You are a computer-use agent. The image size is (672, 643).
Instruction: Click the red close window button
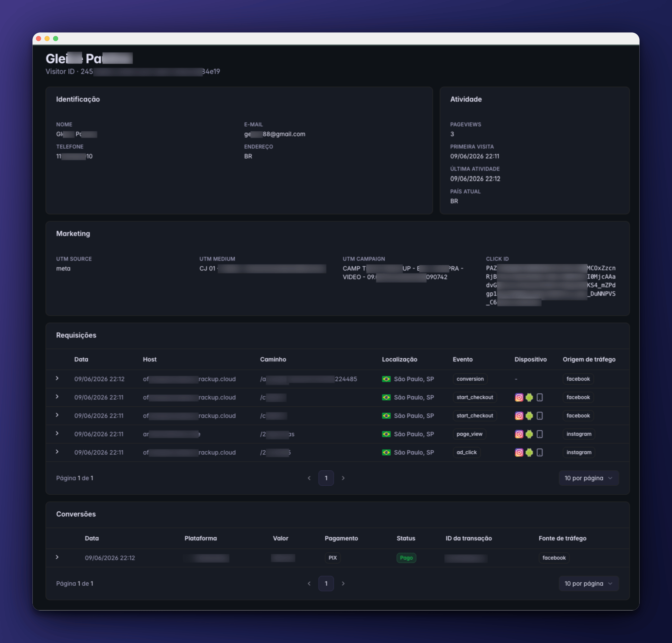pyautogui.click(x=38, y=38)
